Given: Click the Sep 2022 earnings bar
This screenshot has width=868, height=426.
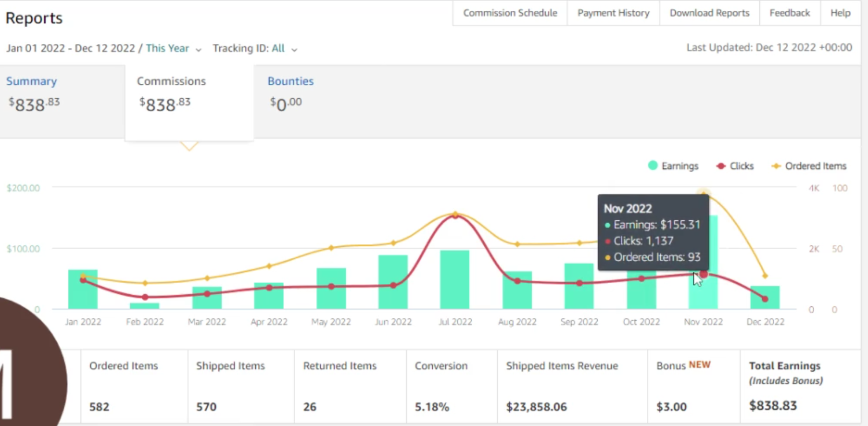Looking at the screenshot, I should coord(579,286).
